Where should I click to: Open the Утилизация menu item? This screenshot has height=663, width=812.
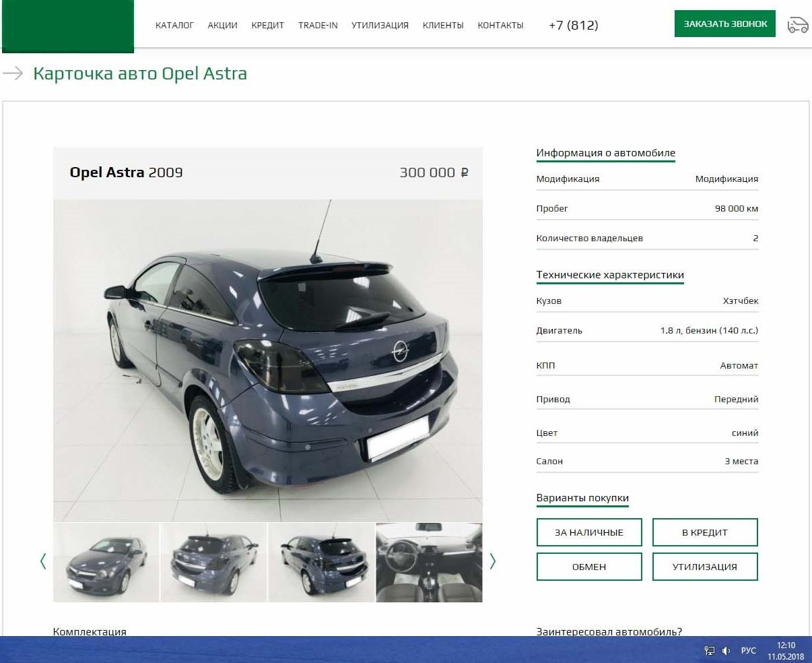coord(380,25)
